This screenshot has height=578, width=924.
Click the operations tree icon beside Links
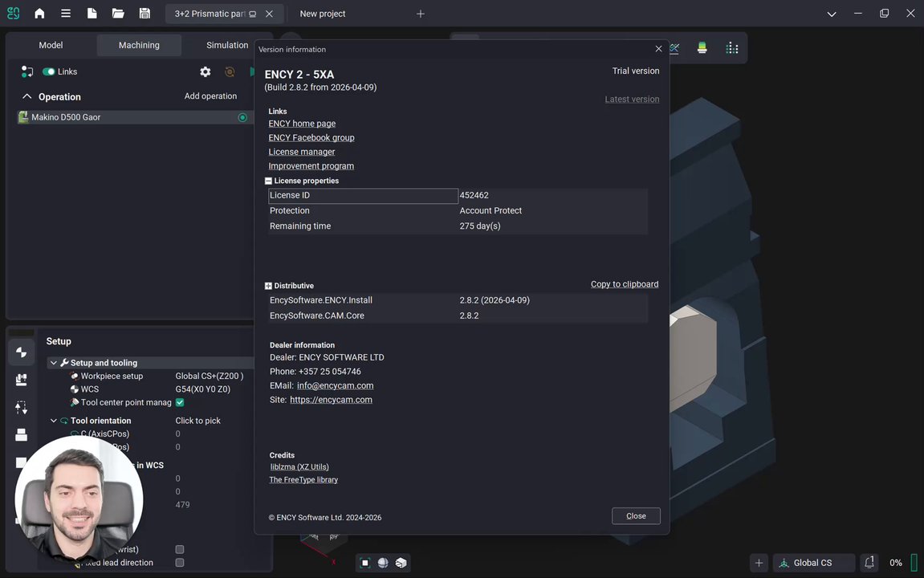tap(26, 71)
